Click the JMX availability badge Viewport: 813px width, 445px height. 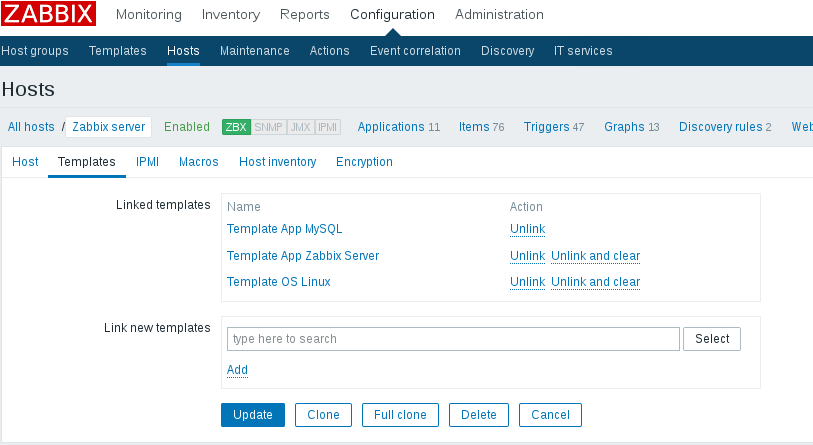(300, 127)
